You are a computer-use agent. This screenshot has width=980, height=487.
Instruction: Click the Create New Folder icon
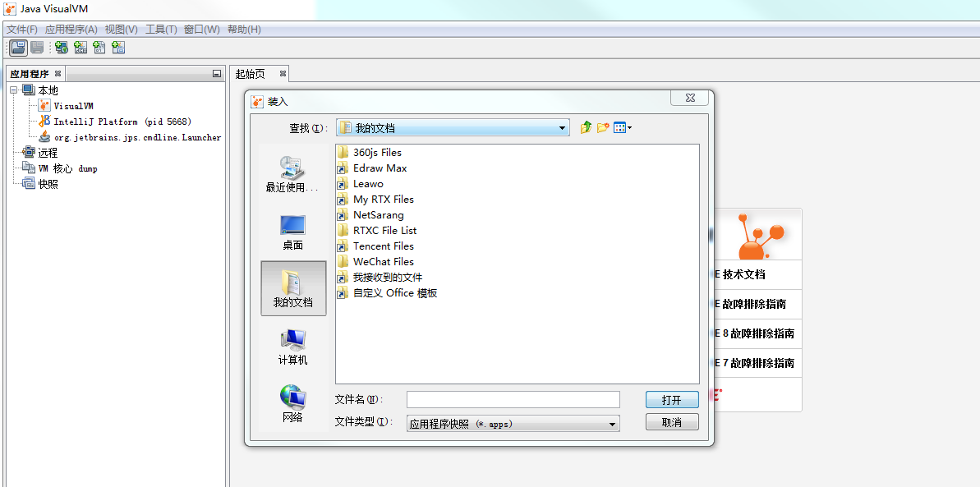tap(602, 127)
